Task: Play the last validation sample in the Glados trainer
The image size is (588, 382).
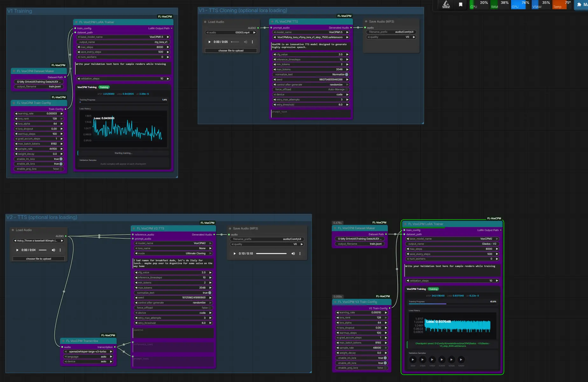Action: [461, 360]
